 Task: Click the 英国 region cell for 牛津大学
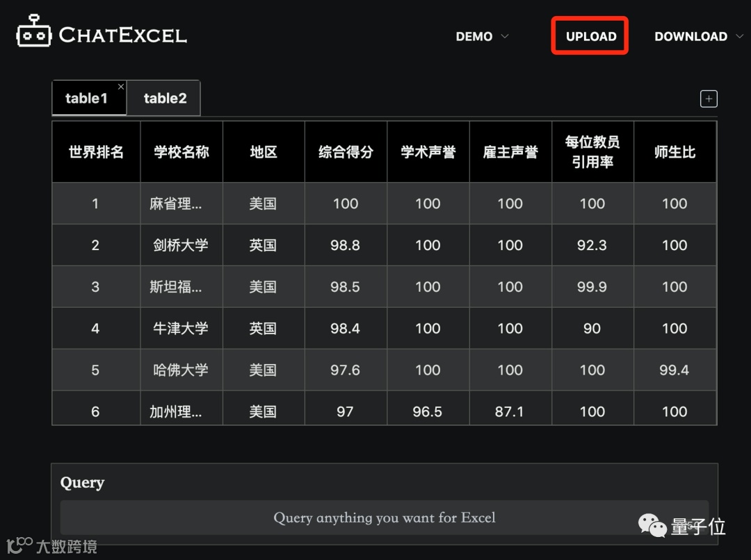coord(264,329)
